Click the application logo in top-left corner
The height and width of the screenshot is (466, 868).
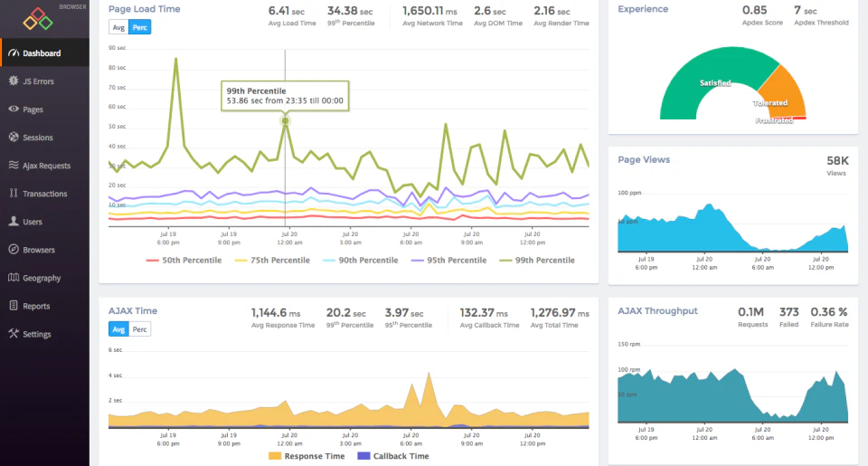tap(38, 17)
